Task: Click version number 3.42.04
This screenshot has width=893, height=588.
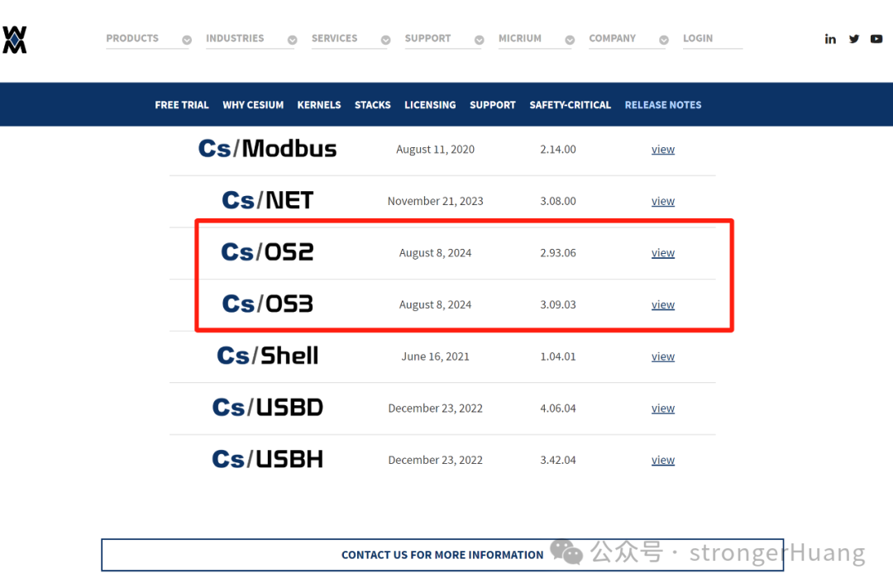Action: click(x=558, y=460)
